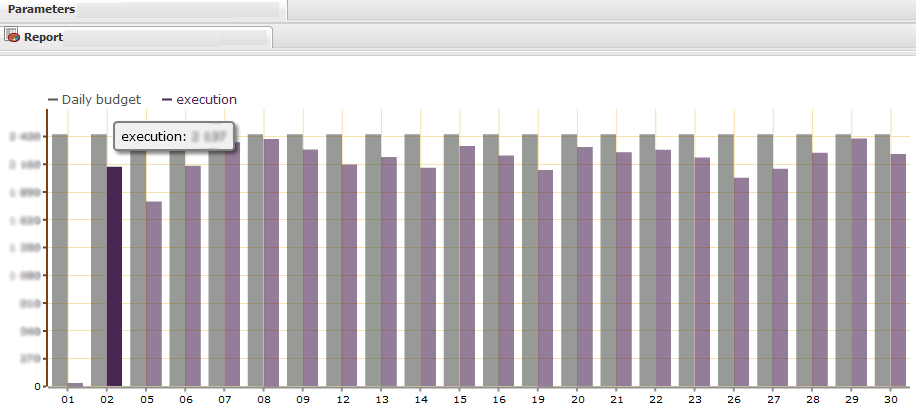916x417 pixels.
Task: Click the Daily budget bar for day 14
Action: pos(412,260)
